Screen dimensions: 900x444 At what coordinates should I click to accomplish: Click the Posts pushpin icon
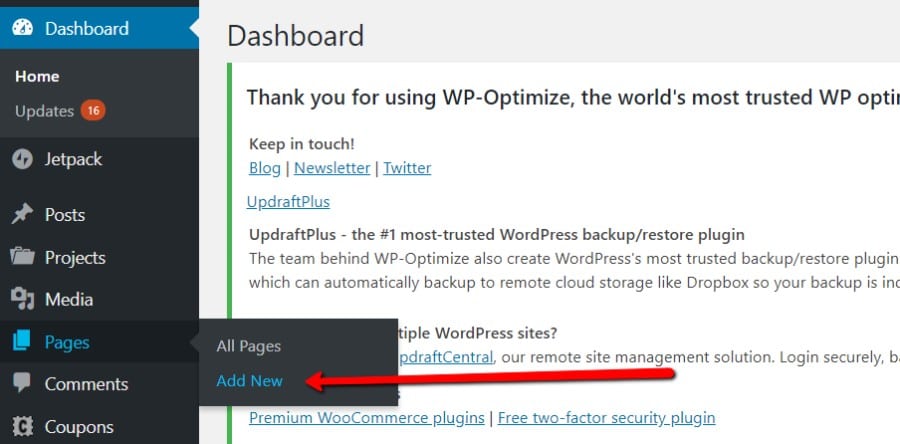[22, 215]
